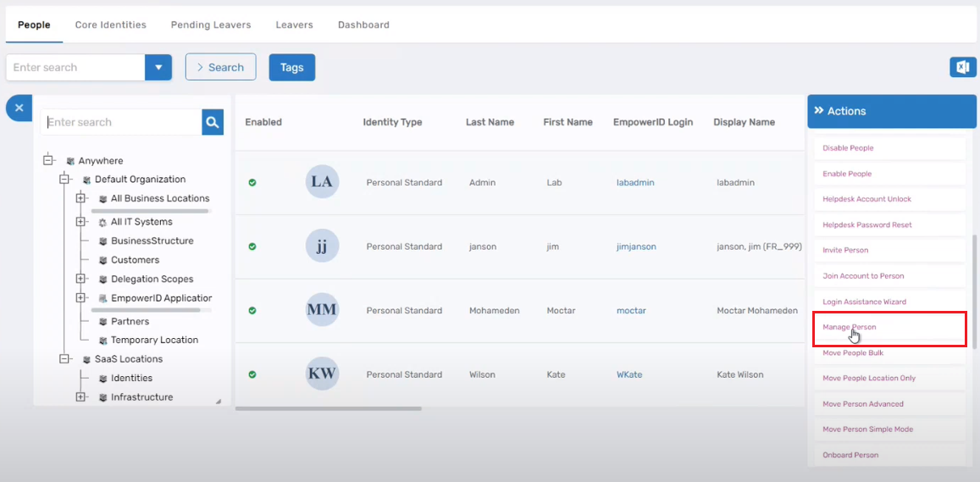Click the Customers node icon
Screen dimensions: 980x482
[x=103, y=260]
